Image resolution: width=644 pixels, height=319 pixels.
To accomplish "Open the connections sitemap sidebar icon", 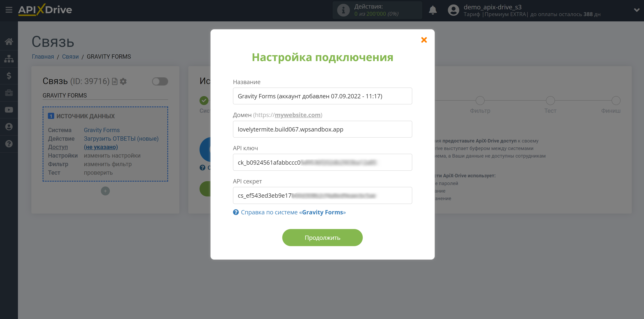I will 9,59.
